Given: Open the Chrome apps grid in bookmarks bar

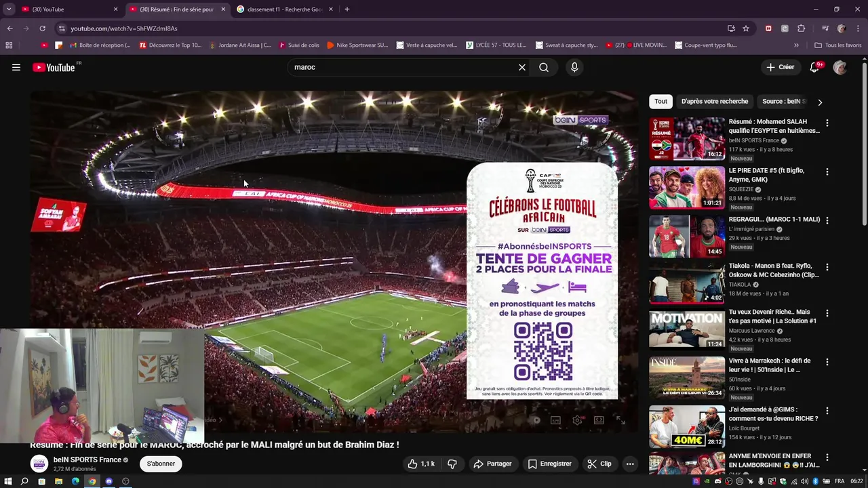Looking at the screenshot, I should click(x=9, y=45).
